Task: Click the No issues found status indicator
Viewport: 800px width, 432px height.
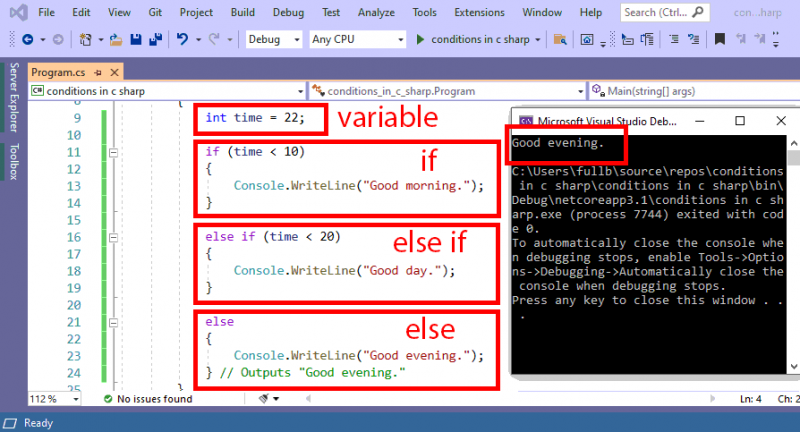Action: 147,398
